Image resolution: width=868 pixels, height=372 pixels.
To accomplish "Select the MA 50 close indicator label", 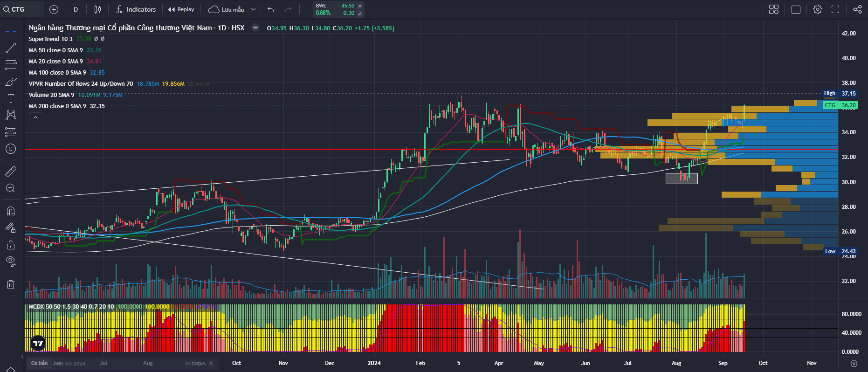I will tap(55, 50).
